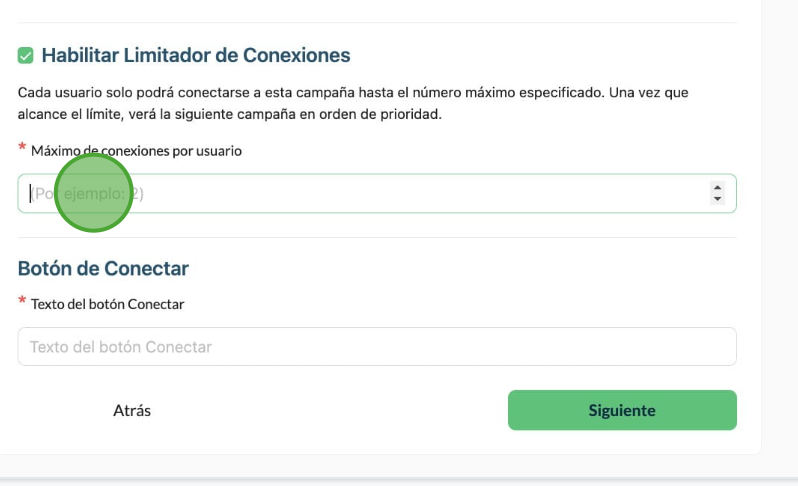Focus the Texto del botón Conectar input
The image size is (798, 486).
click(377, 347)
